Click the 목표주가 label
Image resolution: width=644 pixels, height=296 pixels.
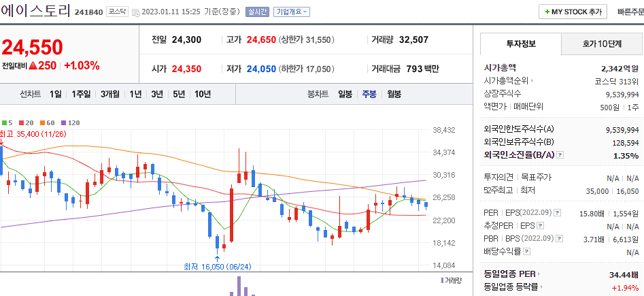537,178
